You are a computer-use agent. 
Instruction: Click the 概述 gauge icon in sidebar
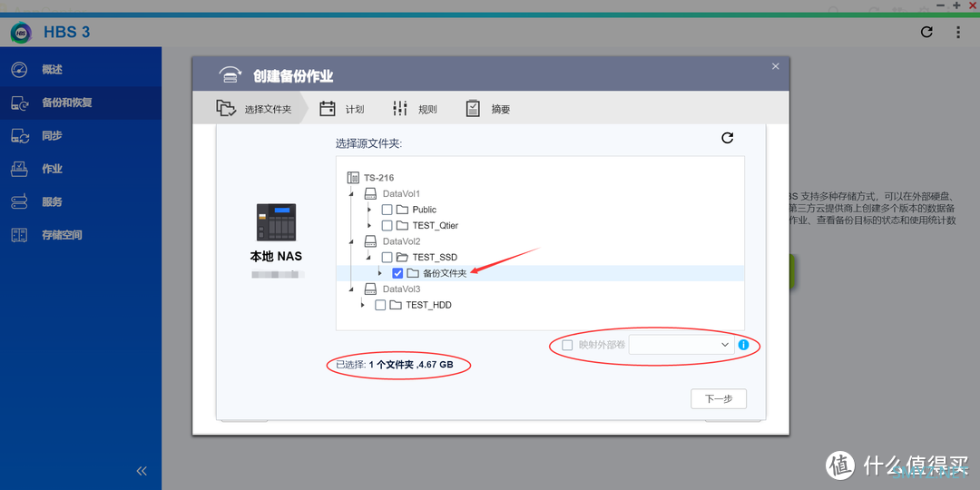(19, 69)
